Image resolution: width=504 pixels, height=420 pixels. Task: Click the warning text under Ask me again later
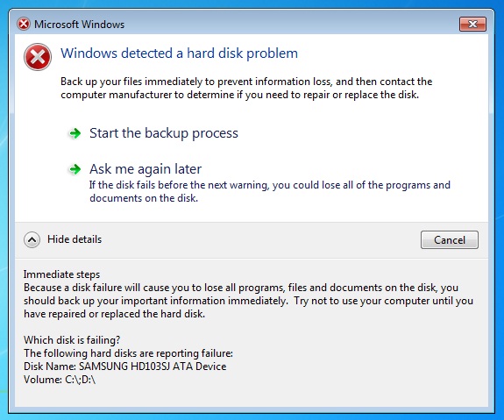tap(270, 191)
